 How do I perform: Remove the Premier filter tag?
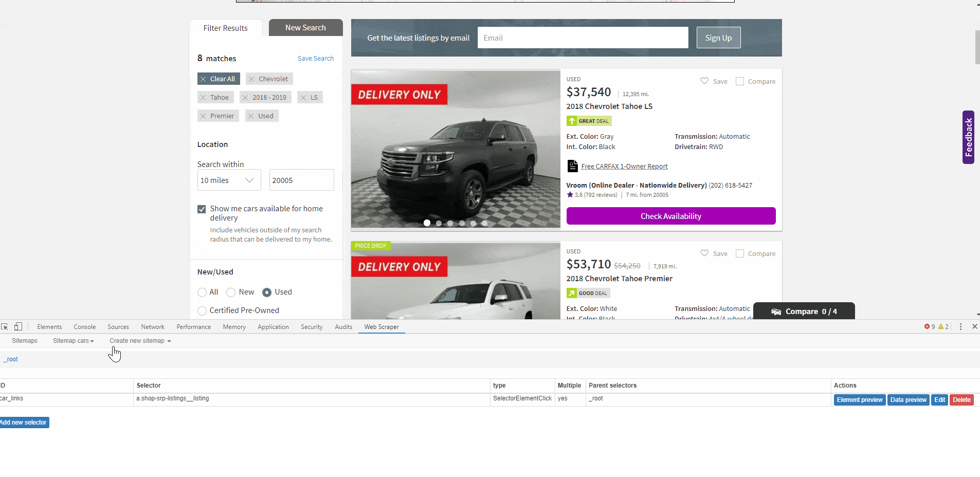[203, 116]
